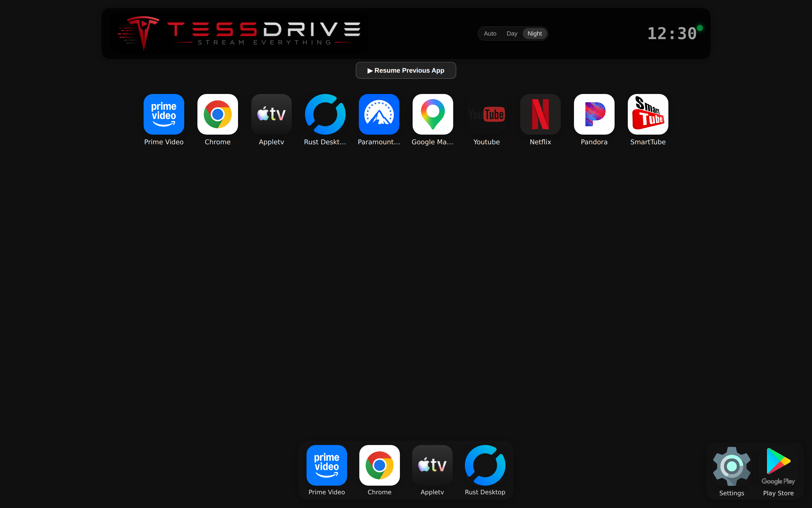The image size is (812, 508).
Task: Click Resume Previous App button
Action: [406, 71]
